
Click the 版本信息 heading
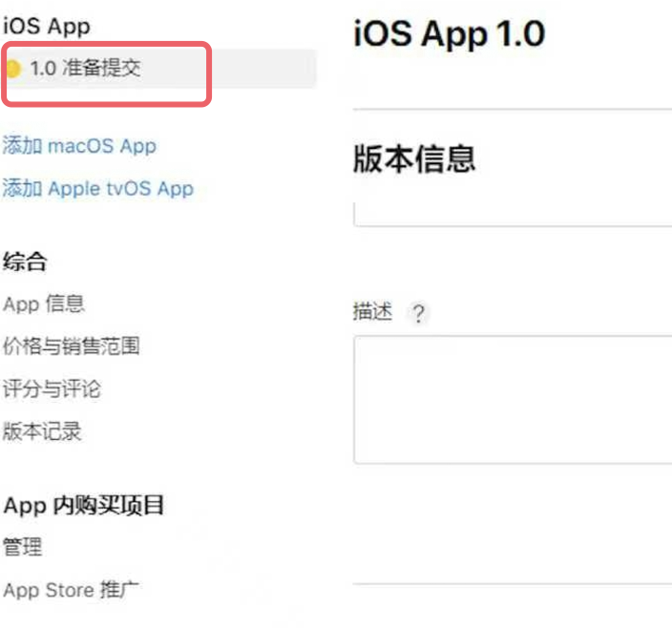point(414,159)
